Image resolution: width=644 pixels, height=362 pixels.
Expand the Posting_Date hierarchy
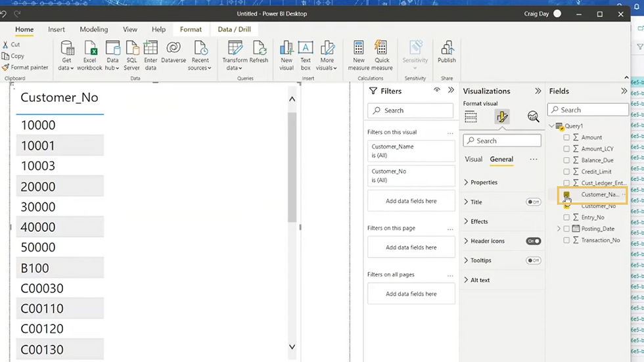(x=559, y=229)
